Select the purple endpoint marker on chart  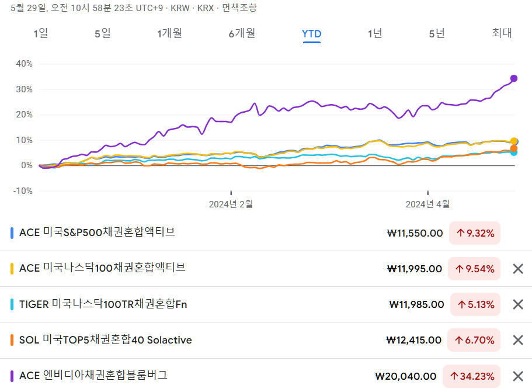(x=513, y=78)
